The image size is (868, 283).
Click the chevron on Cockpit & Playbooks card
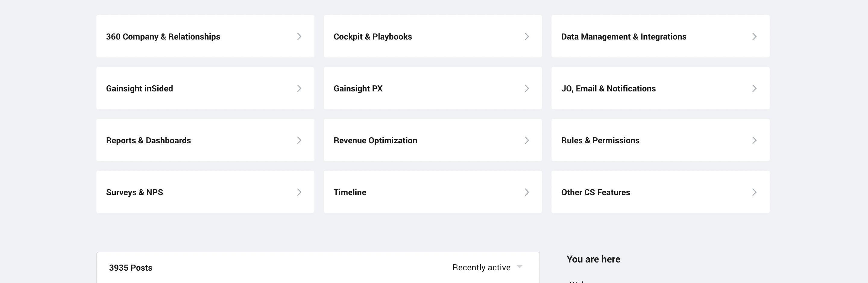coord(527,37)
